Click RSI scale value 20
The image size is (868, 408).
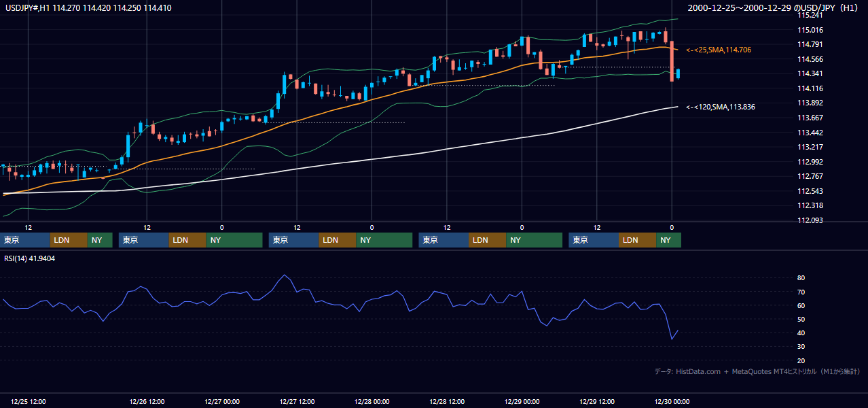(801, 360)
